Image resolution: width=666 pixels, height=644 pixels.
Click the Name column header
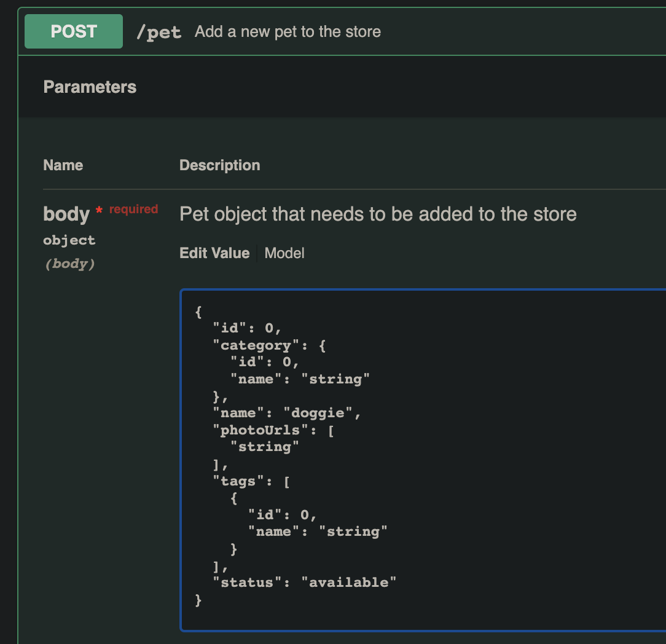(63, 165)
